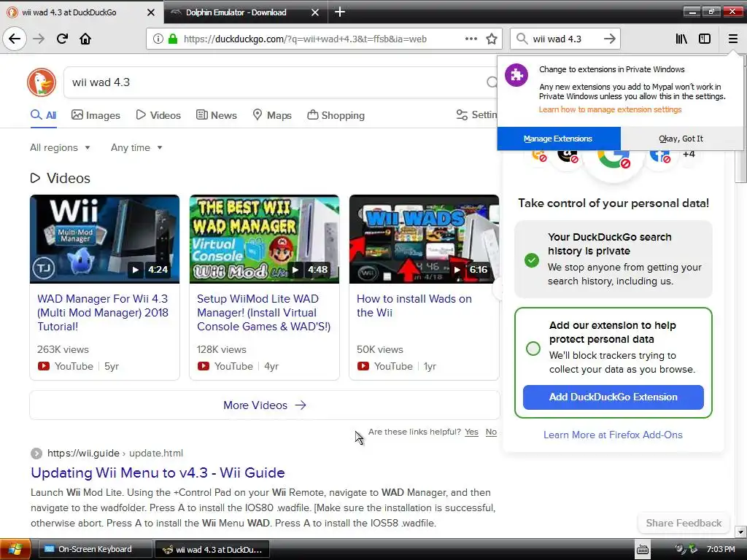Click the green check next to search history
Screen dimensions: 747x560
point(532,260)
